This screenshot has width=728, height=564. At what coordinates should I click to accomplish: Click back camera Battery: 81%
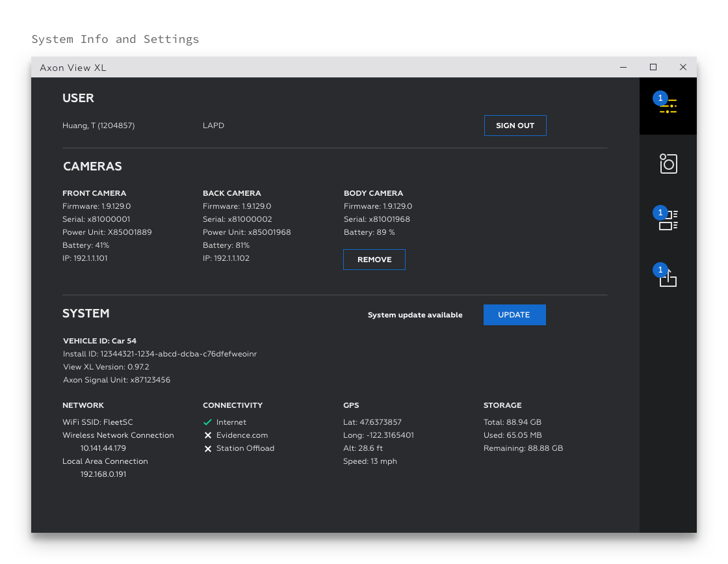[x=226, y=245]
